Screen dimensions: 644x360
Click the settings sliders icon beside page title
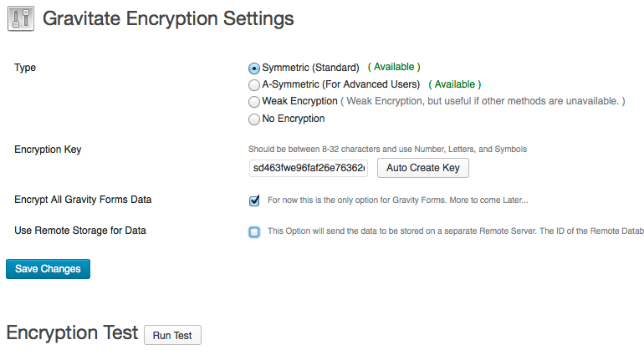pos(21,18)
